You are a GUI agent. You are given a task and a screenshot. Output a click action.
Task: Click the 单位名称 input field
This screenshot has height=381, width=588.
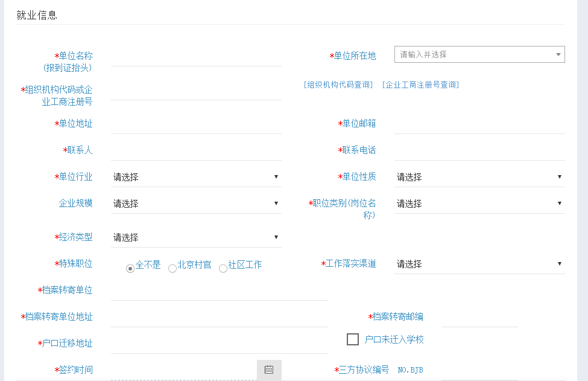(196, 56)
